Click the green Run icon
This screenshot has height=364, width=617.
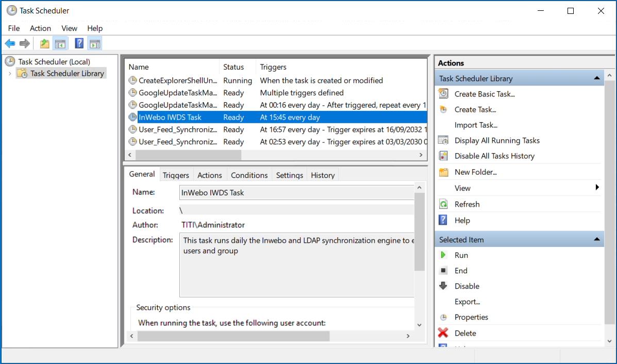pyautogui.click(x=443, y=255)
